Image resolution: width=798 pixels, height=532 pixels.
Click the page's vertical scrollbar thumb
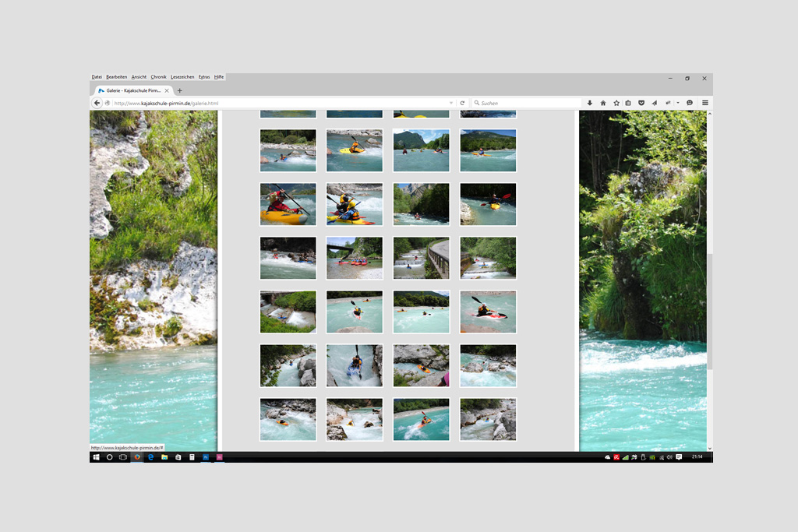pyautogui.click(x=709, y=312)
